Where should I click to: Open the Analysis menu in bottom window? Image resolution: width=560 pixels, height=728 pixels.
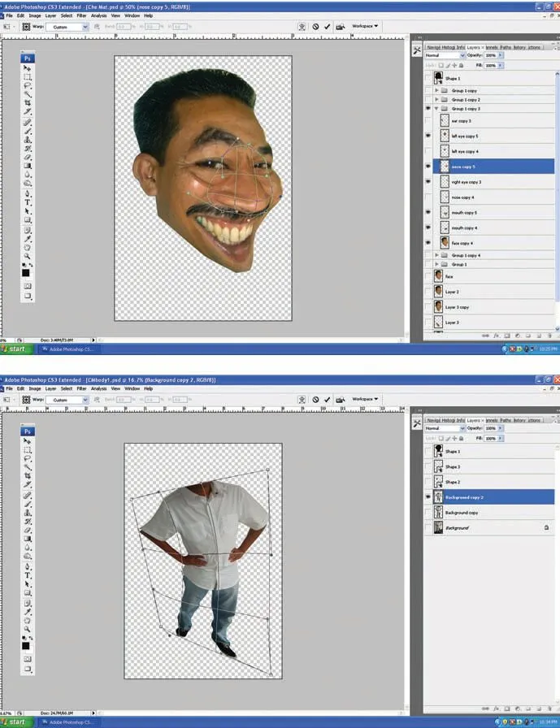click(x=98, y=388)
